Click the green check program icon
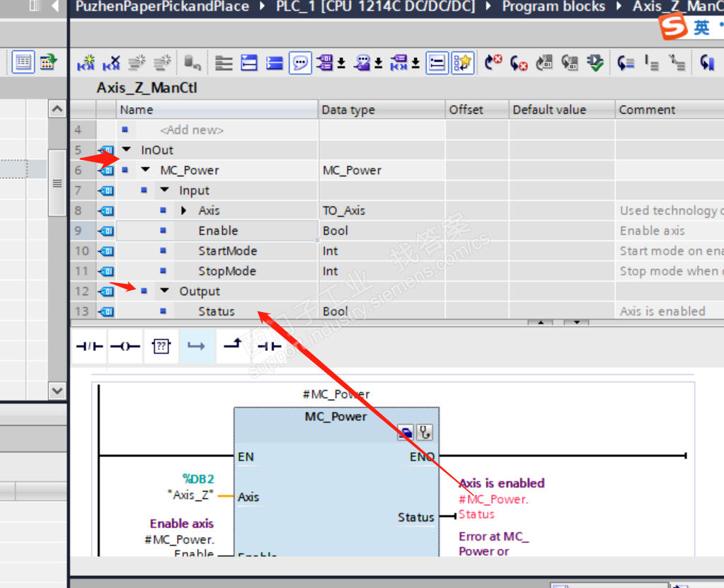 click(x=595, y=62)
